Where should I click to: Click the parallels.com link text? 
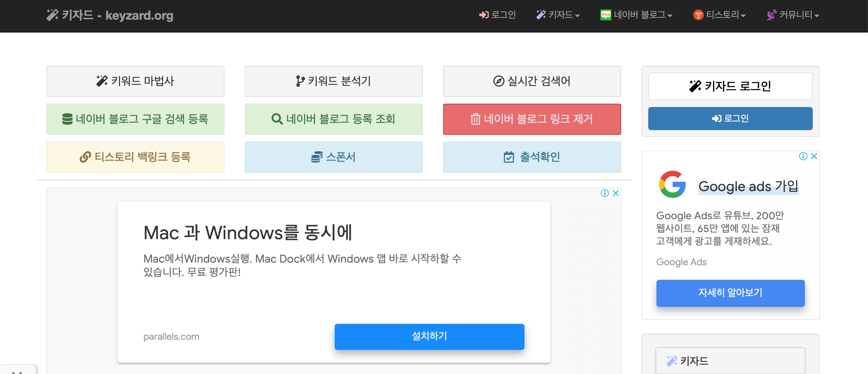coord(171,337)
